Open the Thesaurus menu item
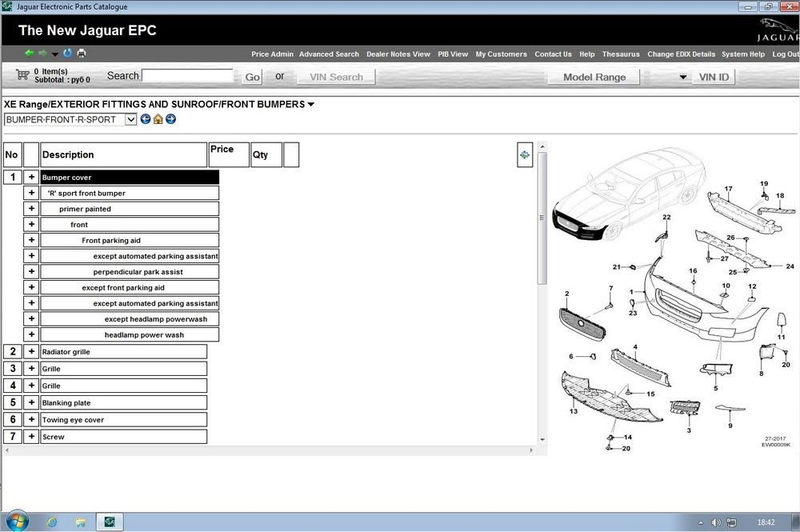800x532 pixels. pyautogui.click(x=621, y=54)
